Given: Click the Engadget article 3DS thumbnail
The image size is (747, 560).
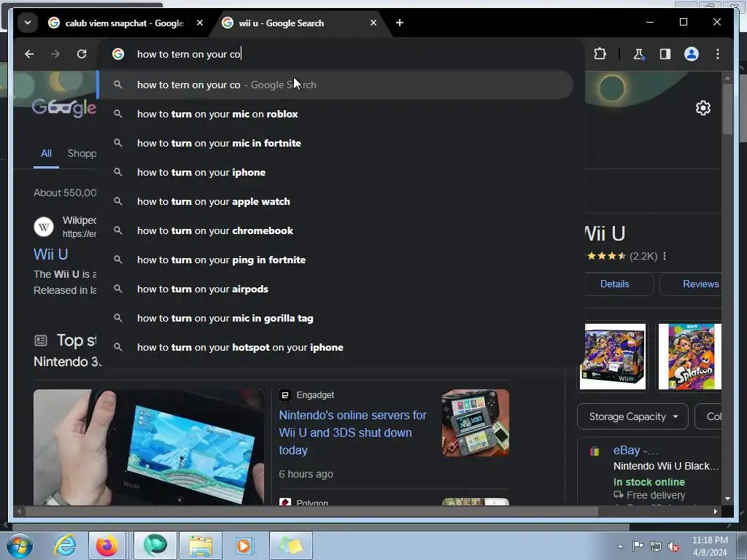Looking at the screenshot, I should pos(476,423).
